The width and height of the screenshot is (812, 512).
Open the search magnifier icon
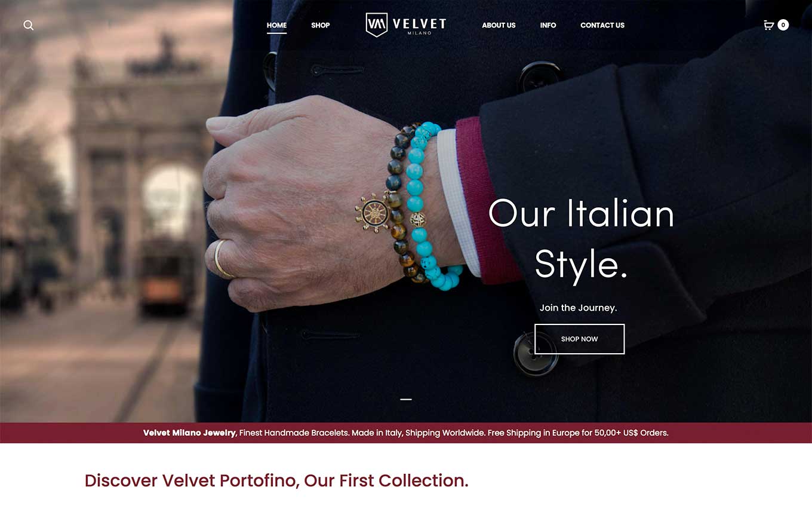click(28, 25)
